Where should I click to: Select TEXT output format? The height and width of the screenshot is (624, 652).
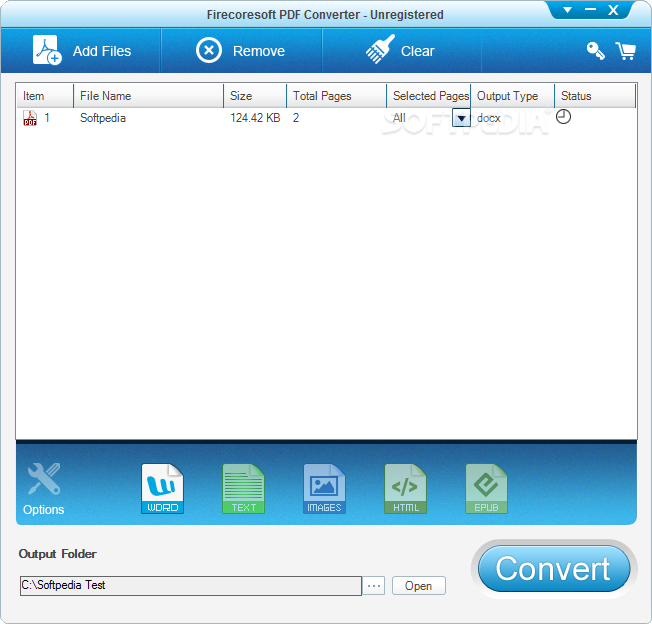pos(243,489)
